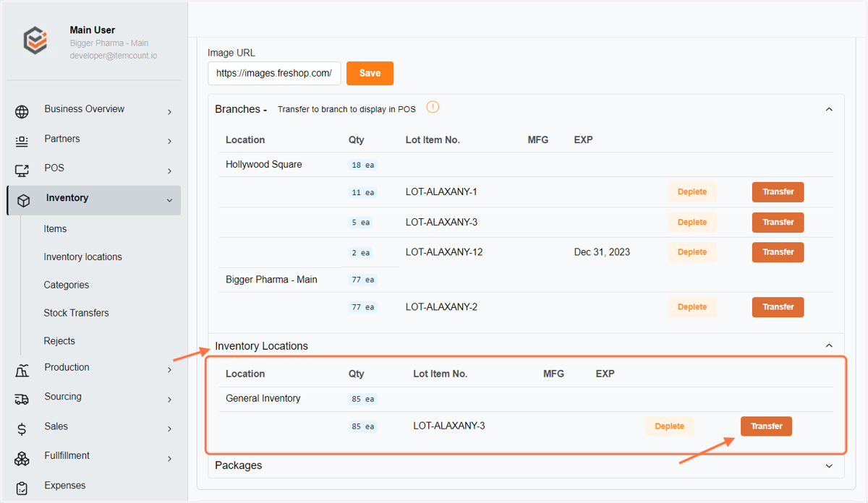Expand the Production menu chevron
Image resolution: width=868 pixels, height=503 pixels.
[x=169, y=370]
